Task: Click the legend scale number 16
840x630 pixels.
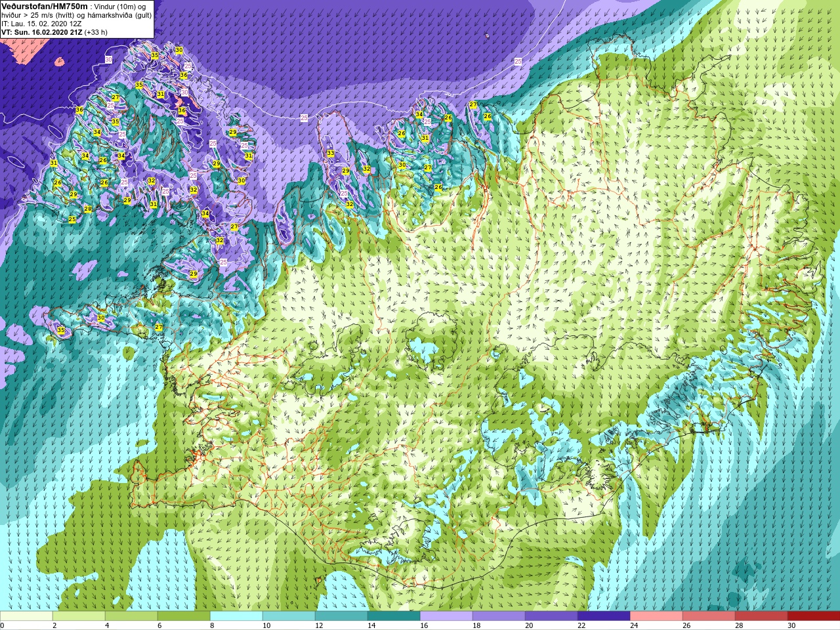Action: 424,625
